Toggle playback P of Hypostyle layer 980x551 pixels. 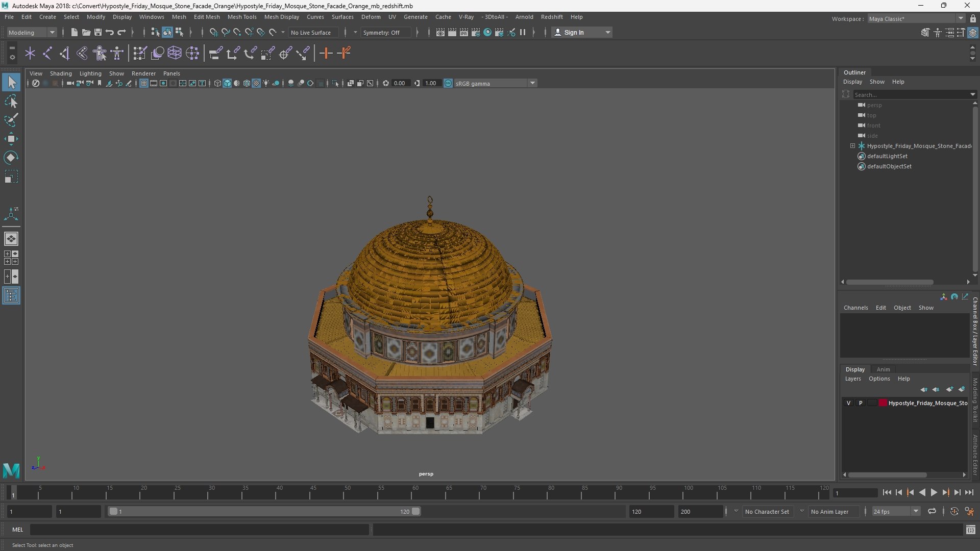[x=861, y=403]
